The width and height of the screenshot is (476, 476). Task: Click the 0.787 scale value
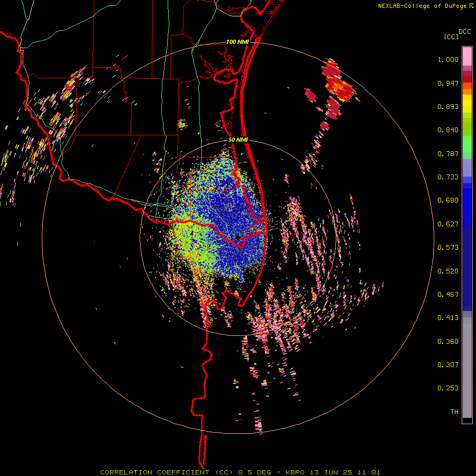(x=448, y=153)
